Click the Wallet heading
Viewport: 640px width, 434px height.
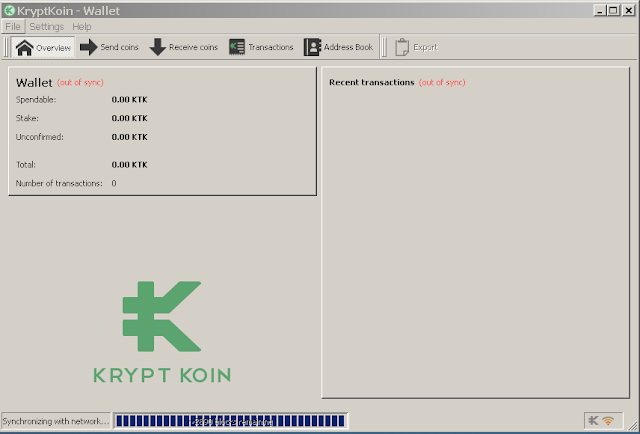[x=34, y=82]
